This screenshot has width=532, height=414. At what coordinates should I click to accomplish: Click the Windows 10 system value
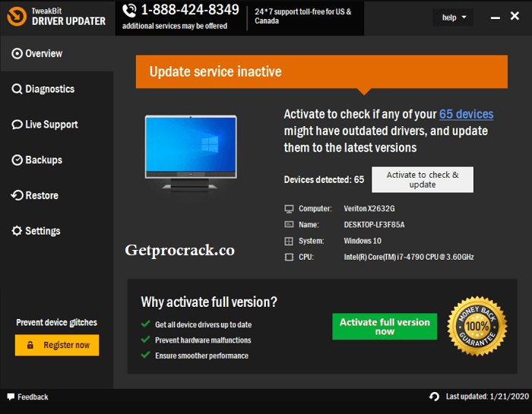(363, 241)
